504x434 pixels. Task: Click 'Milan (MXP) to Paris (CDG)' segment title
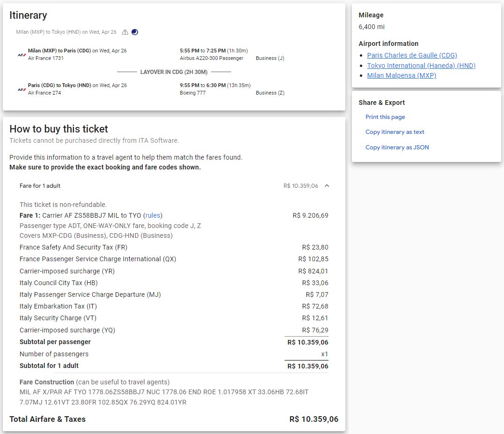point(59,51)
